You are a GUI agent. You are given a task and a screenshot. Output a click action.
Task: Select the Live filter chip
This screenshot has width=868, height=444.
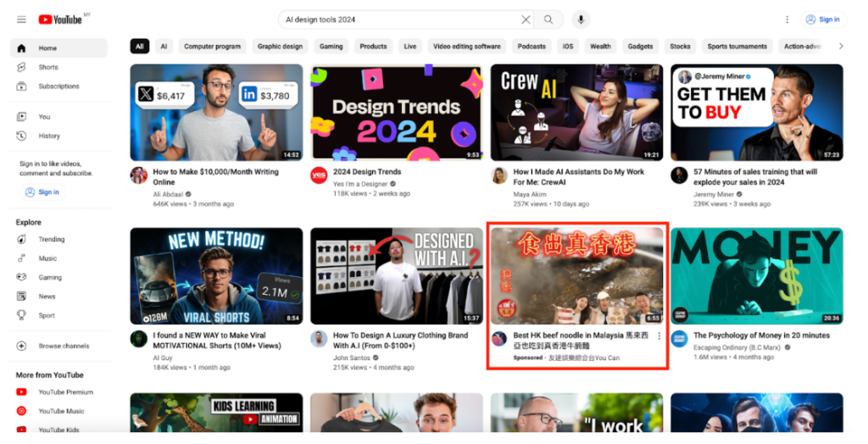point(410,47)
